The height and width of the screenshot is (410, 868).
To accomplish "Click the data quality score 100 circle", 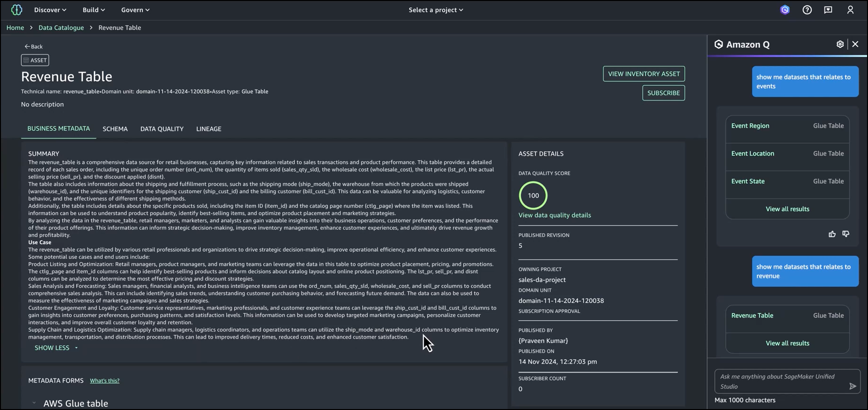I will [x=533, y=195].
